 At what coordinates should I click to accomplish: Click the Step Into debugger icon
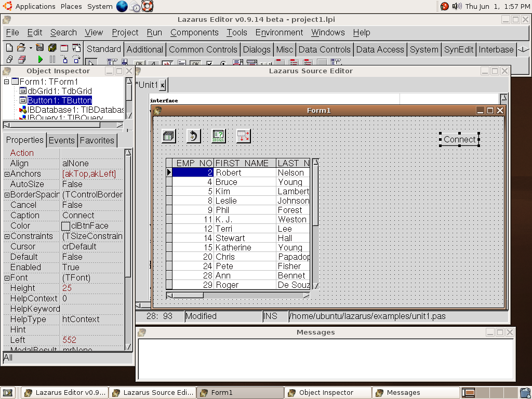pyautogui.click(x=64, y=60)
